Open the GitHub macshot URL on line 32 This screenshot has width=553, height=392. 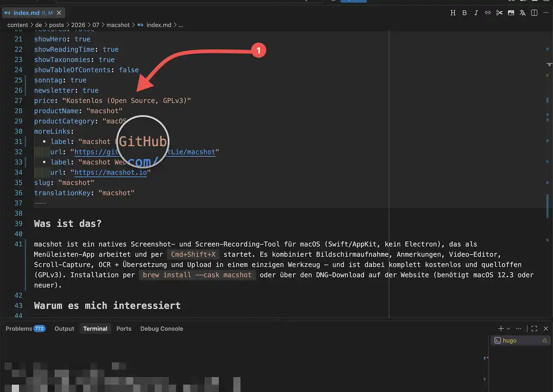[x=145, y=152]
